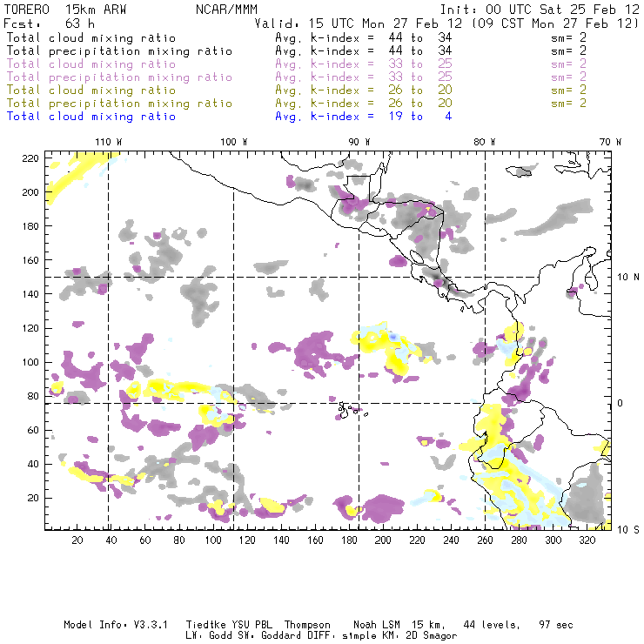Select the "NCAR/MMM" header label

226,10
